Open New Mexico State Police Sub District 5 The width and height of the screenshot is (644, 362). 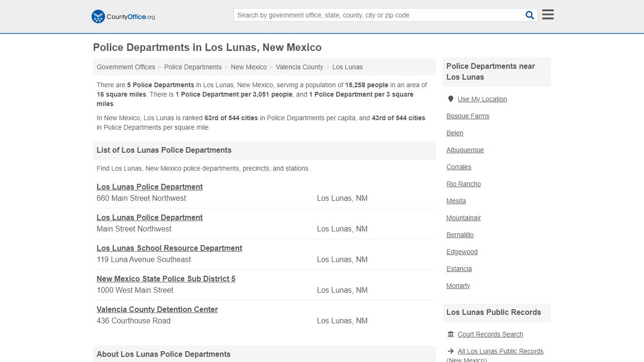[x=166, y=279]
